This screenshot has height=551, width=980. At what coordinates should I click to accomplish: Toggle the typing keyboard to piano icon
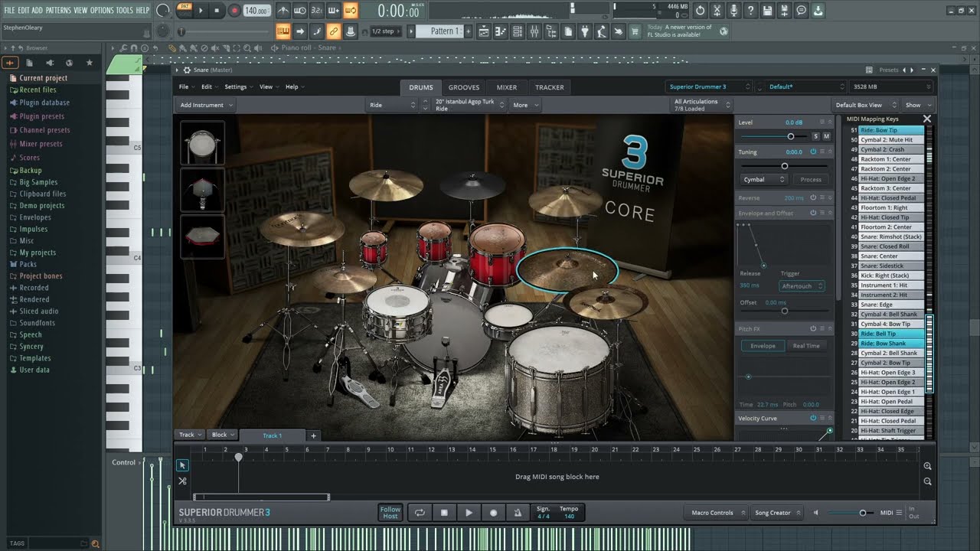[283, 31]
